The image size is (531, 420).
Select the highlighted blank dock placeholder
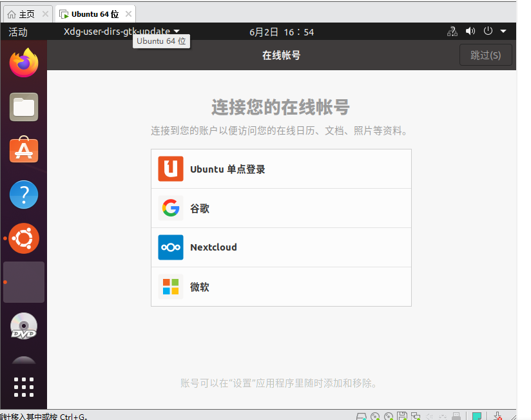(x=24, y=282)
